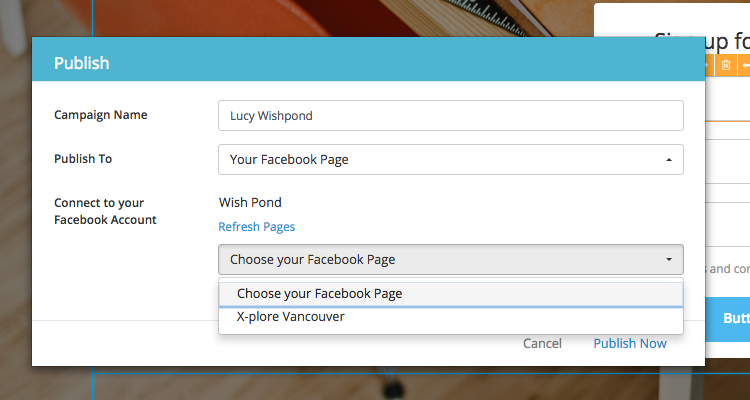Click the Campaign Name label
This screenshot has width=750, height=400.
pos(100,115)
